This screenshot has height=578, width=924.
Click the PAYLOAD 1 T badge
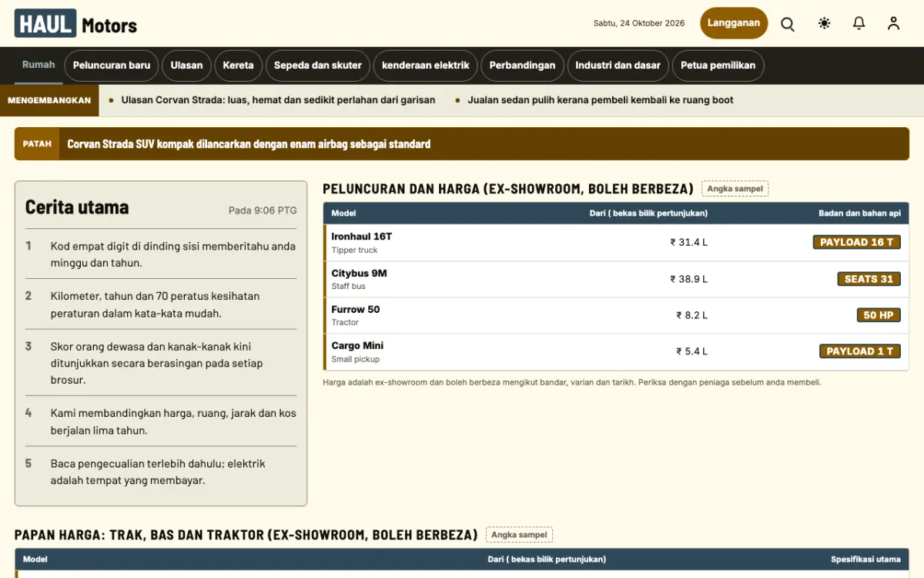click(859, 351)
